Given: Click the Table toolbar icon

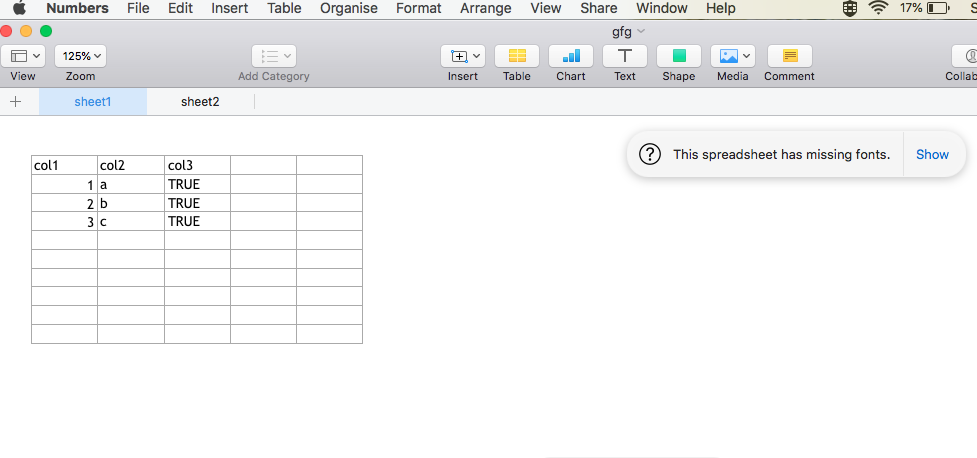Looking at the screenshot, I should 517,56.
